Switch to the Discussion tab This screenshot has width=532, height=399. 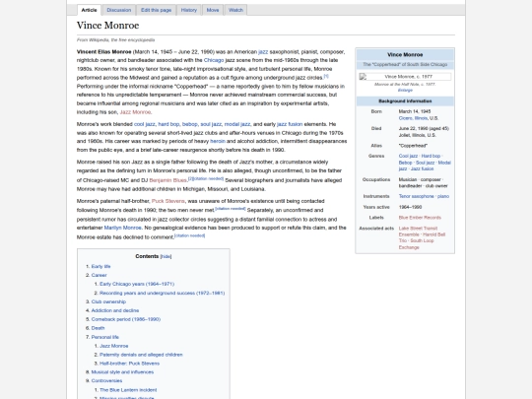pos(119,10)
